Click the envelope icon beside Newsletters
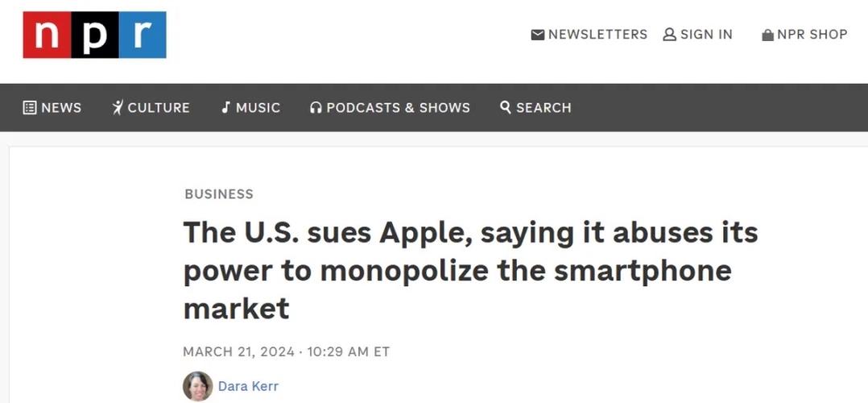This screenshot has width=868, height=403. click(538, 35)
